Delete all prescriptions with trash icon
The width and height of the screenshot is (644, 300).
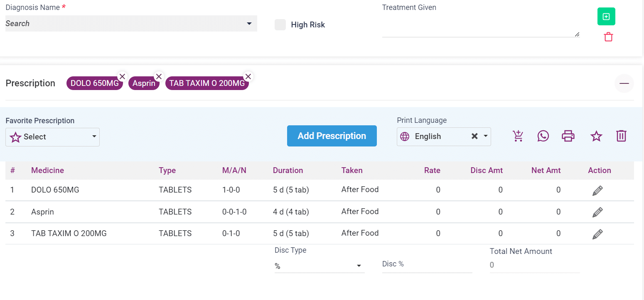tap(621, 136)
